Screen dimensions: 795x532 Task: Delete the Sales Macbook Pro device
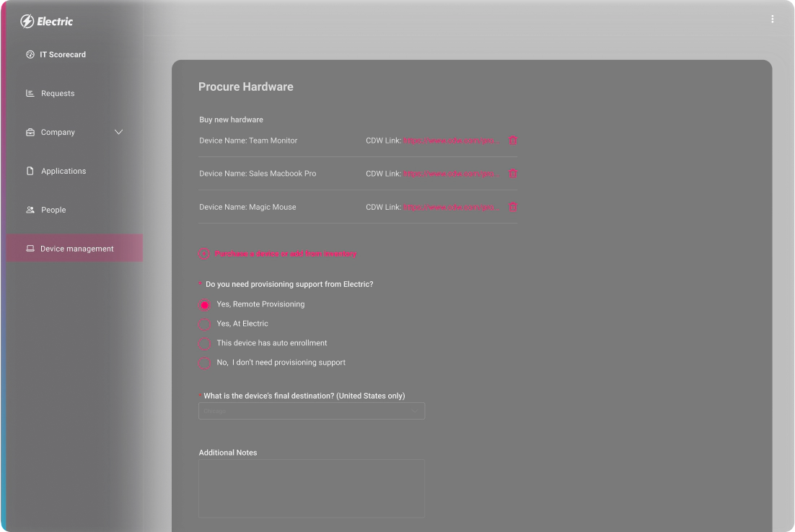point(513,173)
